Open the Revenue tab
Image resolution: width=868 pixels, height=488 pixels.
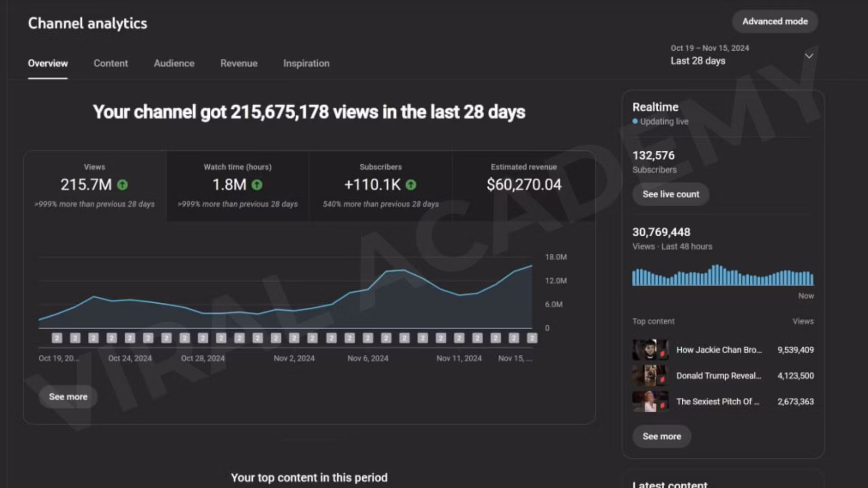coord(239,63)
